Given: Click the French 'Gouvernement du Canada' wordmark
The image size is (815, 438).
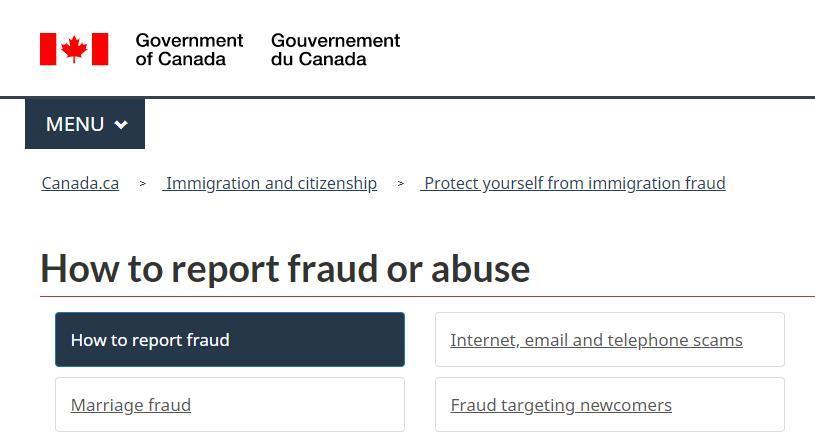Looking at the screenshot, I should pos(336,49).
